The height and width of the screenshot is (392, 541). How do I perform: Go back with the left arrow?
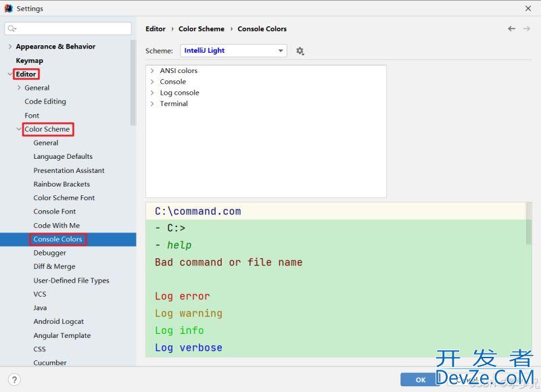[x=511, y=28]
